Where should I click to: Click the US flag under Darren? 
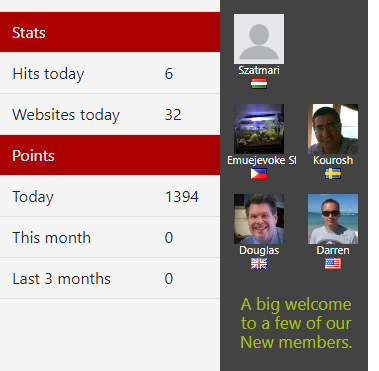(333, 263)
